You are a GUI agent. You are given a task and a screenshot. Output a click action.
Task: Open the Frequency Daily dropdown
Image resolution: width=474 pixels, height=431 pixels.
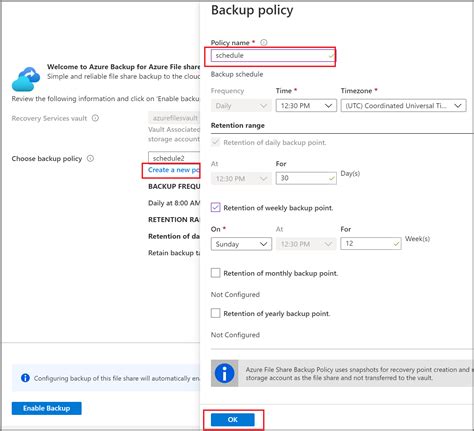[241, 106]
